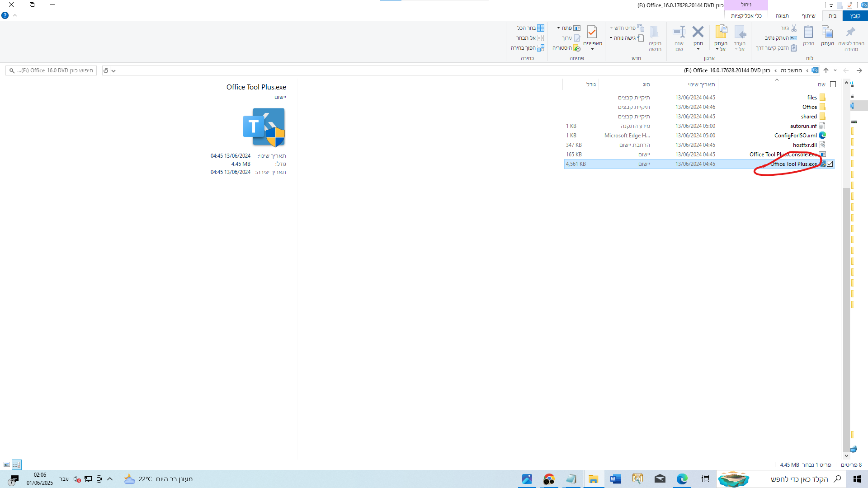Viewport: 868px width, 488px height.
Task: Switch to the Application Tools (כלי אפליקציות) tab
Action: (x=746, y=16)
